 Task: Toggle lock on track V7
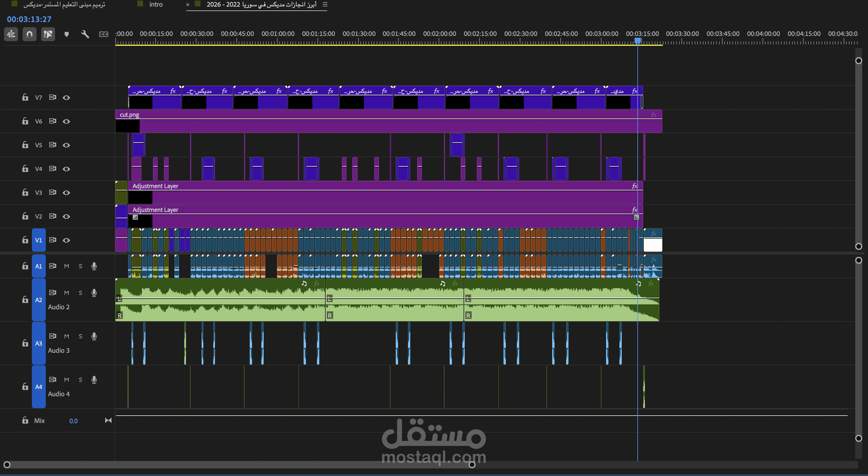[25, 97]
